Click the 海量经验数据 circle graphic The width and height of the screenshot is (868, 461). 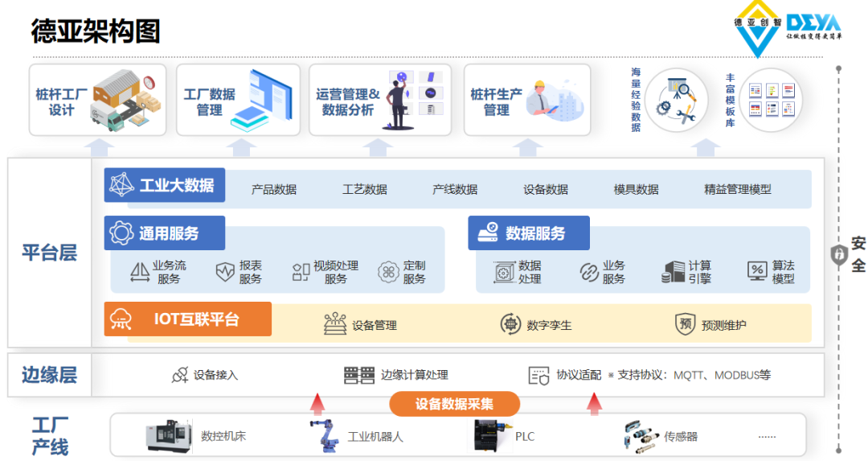coord(677,100)
